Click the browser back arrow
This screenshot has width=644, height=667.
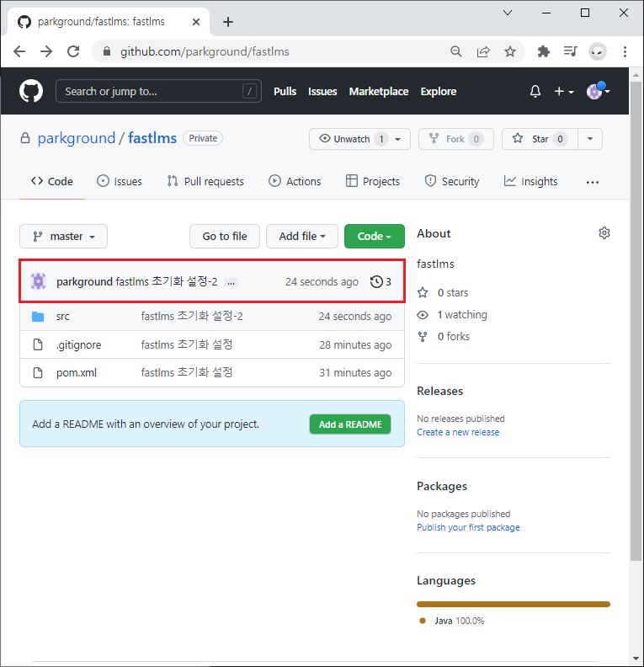pos(19,51)
